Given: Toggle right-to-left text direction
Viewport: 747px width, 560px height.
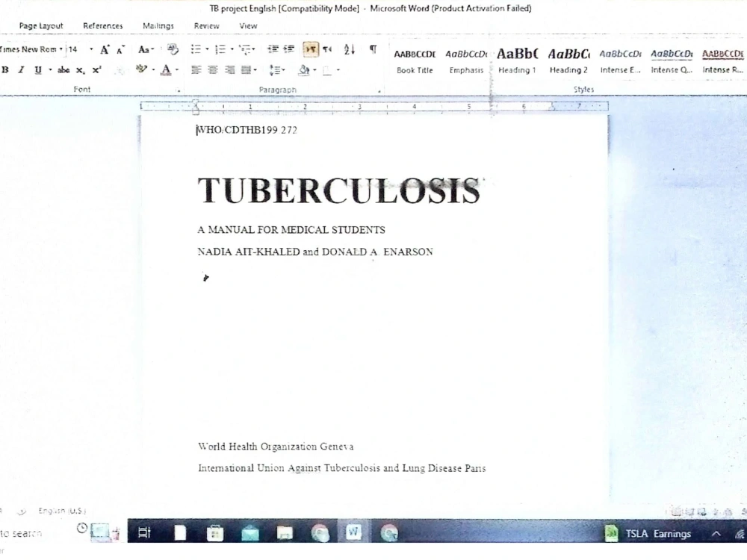Looking at the screenshot, I should point(327,49).
